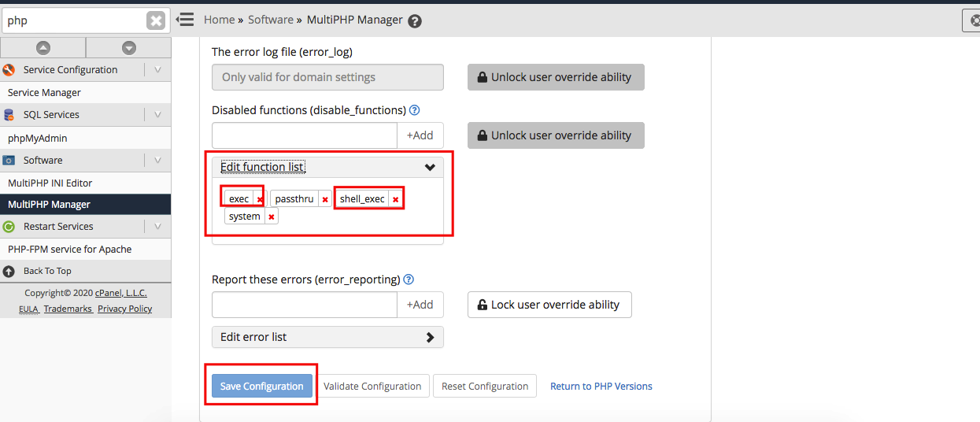Unlock user override for disabled functions
This screenshot has width=980, height=422.
coord(556,135)
